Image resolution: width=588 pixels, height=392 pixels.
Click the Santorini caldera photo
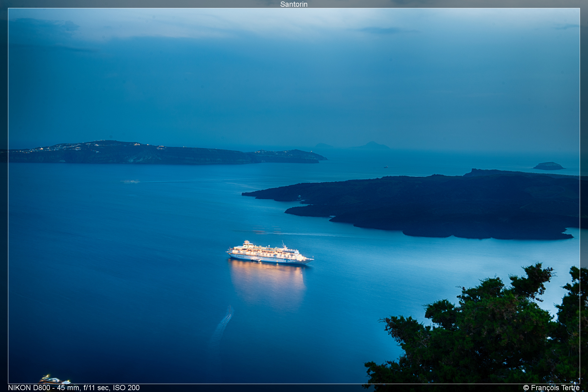point(294,196)
